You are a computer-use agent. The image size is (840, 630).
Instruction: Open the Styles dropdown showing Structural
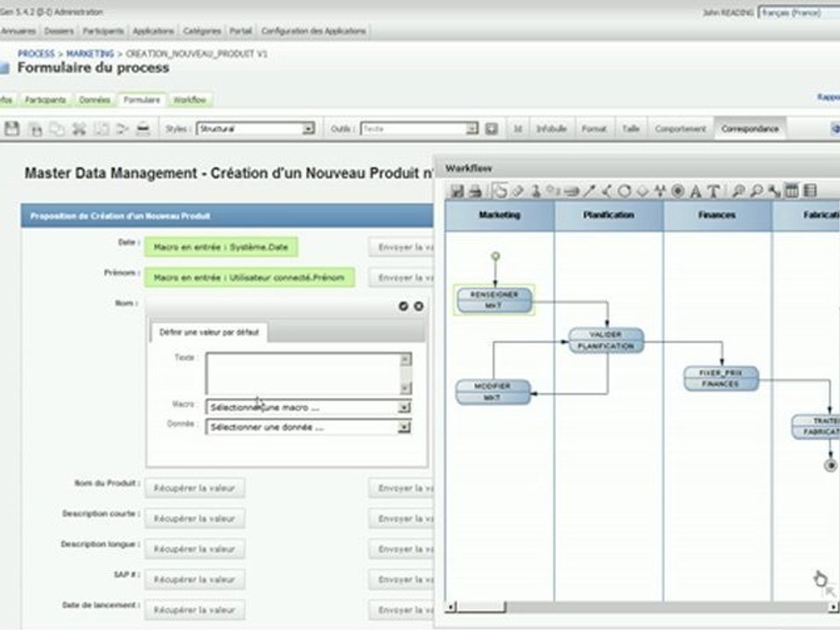[255, 129]
